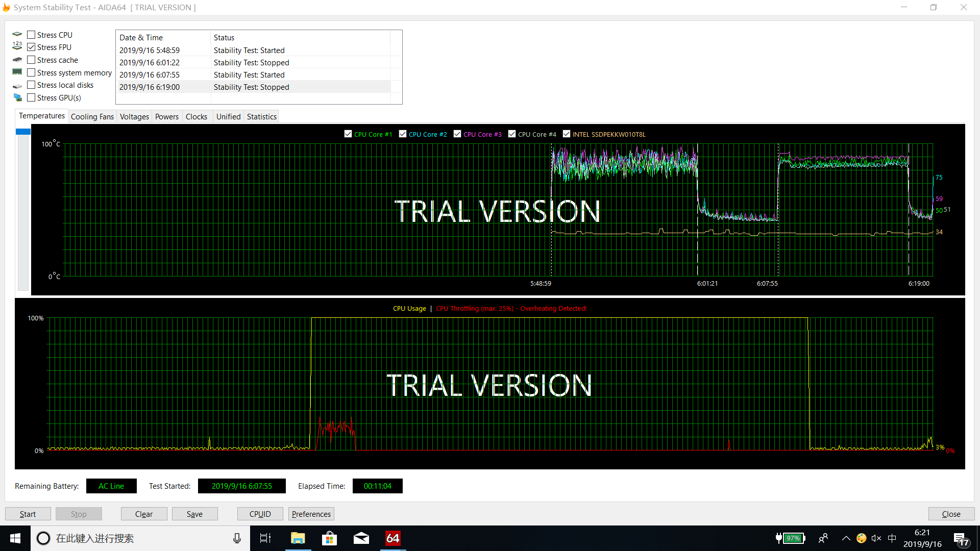Click the disk drive icon beside Stress local disks
This screenshot has height=551, width=980.
pyautogui.click(x=17, y=85)
